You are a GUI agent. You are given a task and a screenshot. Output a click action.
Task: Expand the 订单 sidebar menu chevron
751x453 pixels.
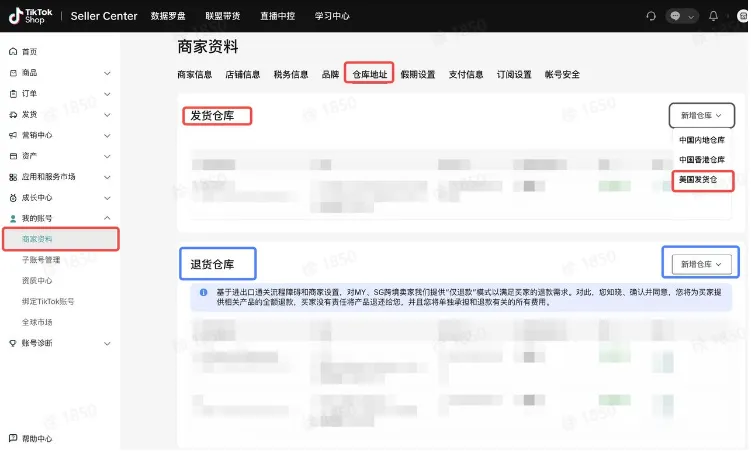click(x=107, y=94)
